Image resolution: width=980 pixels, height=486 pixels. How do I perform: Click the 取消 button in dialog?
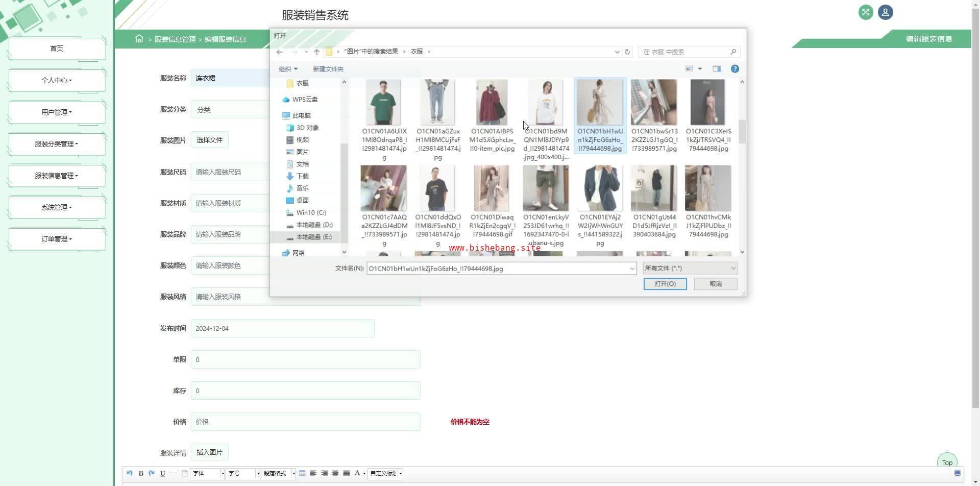tap(716, 284)
